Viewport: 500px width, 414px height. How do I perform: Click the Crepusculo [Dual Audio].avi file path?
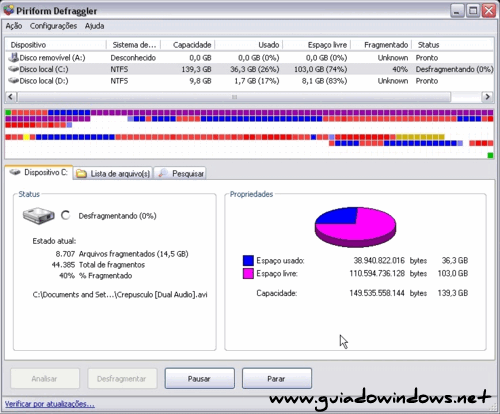point(120,295)
